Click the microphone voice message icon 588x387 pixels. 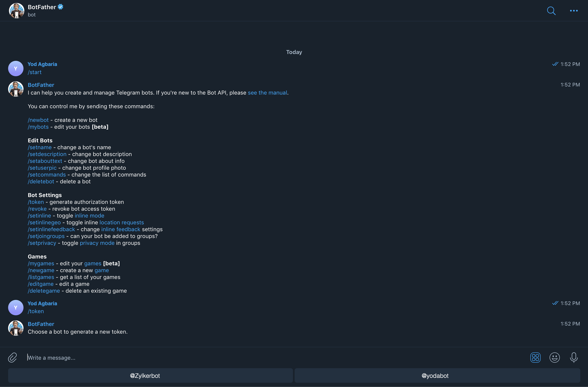click(x=574, y=357)
